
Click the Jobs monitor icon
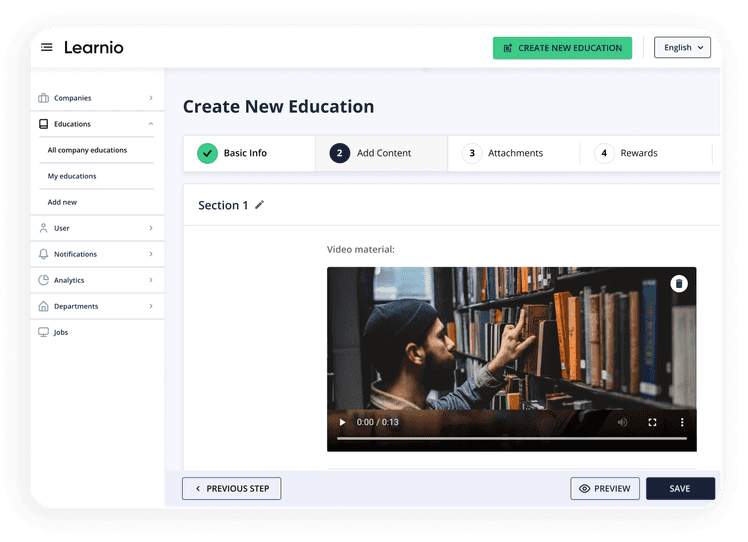tap(44, 332)
